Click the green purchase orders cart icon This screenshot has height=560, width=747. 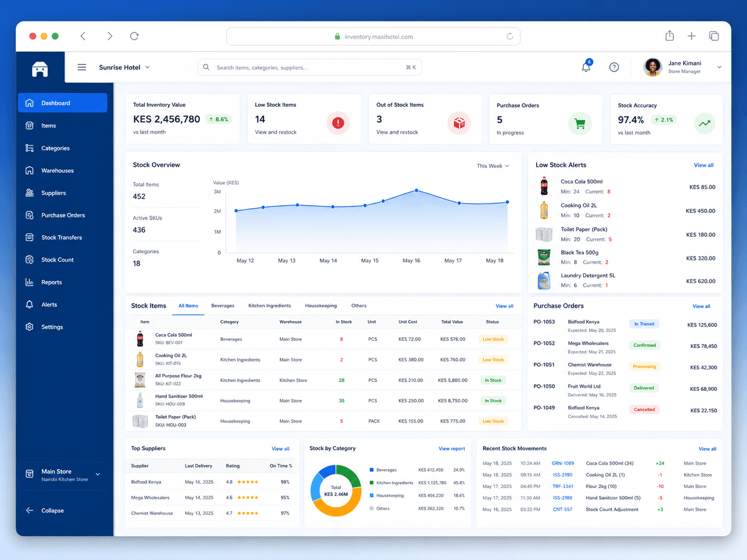point(580,124)
